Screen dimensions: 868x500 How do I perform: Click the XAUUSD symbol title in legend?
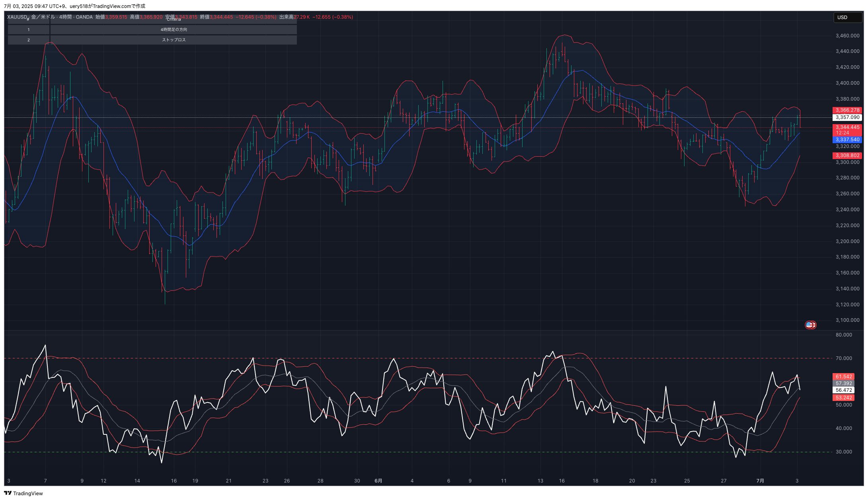[x=18, y=17]
